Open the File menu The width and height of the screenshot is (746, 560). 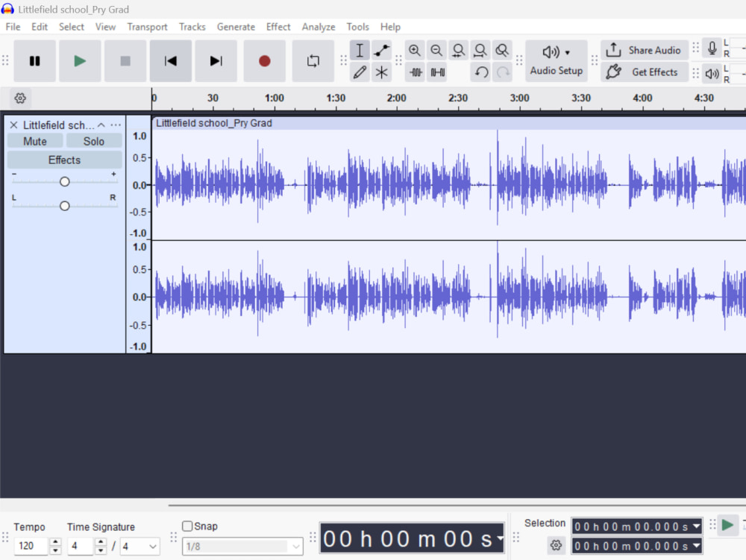click(x=13, y=27)
